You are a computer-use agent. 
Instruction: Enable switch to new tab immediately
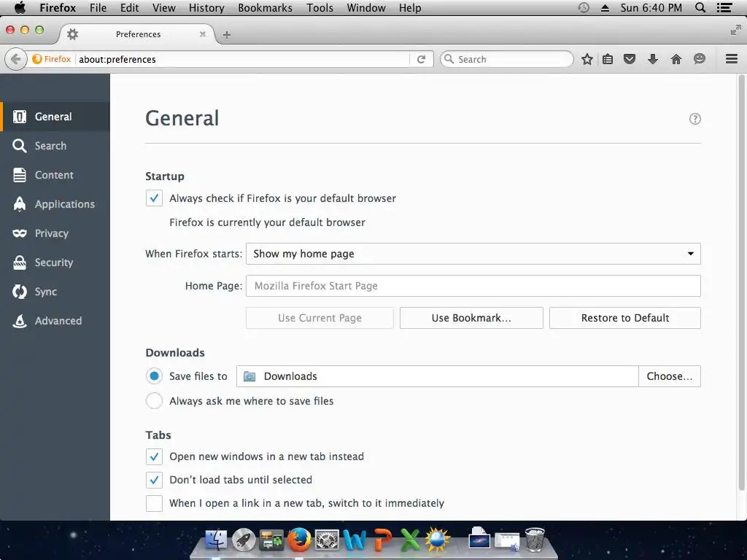[x=154, y=503]
